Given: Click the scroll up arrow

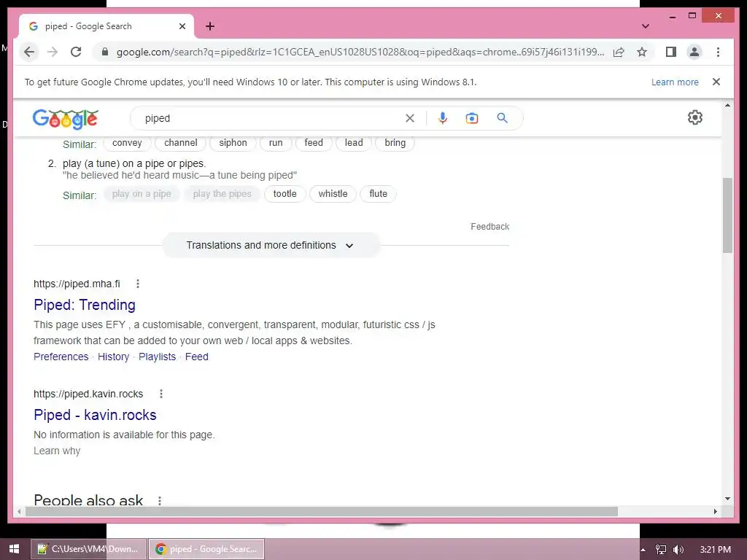Looking at the screenshot, I should (727, 105).
